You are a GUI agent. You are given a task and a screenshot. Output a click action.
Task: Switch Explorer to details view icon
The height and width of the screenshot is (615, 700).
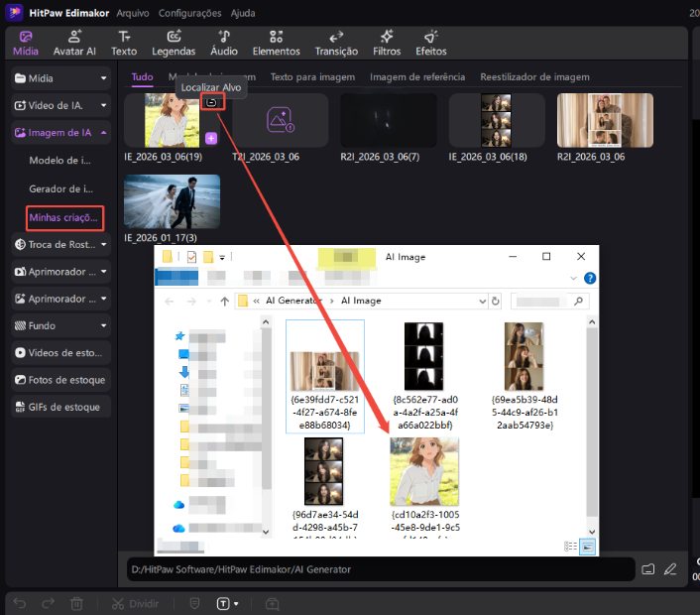tap(570, 547)
